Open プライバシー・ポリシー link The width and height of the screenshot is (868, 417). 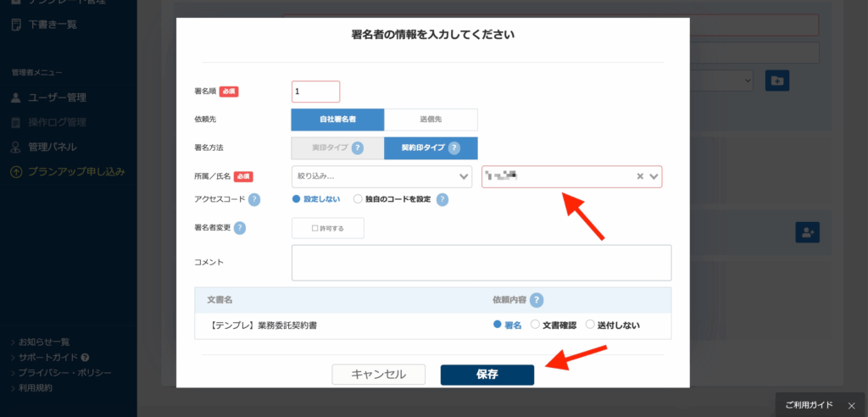64,373
